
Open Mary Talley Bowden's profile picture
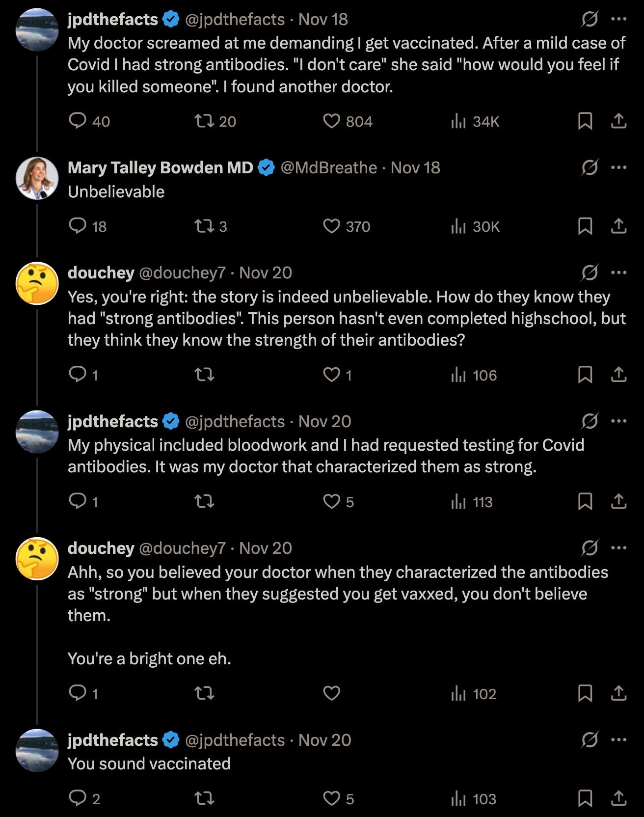pos(37,178)
